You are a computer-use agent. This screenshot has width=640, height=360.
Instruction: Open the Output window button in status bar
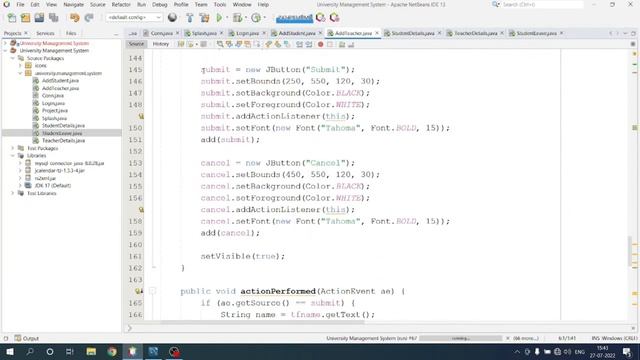27,338
